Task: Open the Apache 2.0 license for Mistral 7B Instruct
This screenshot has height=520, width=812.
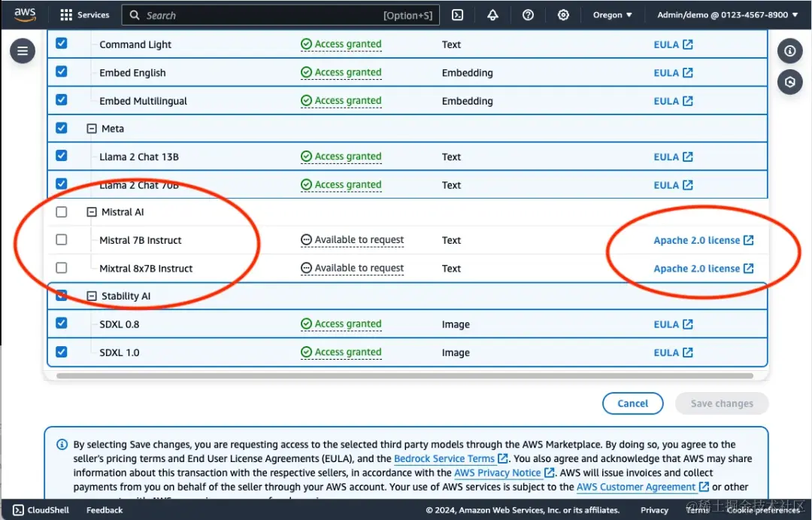Action: [696, 240]
